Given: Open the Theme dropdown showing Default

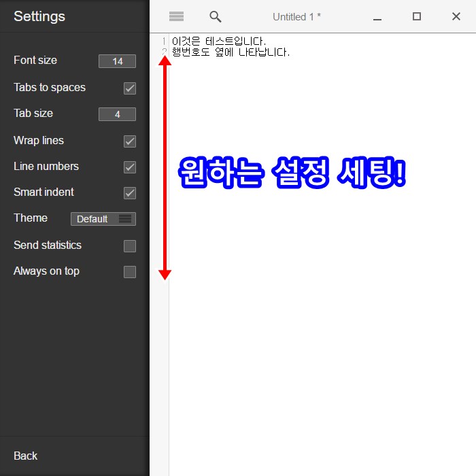Looking at the screenshot, I should click(103, 219).
